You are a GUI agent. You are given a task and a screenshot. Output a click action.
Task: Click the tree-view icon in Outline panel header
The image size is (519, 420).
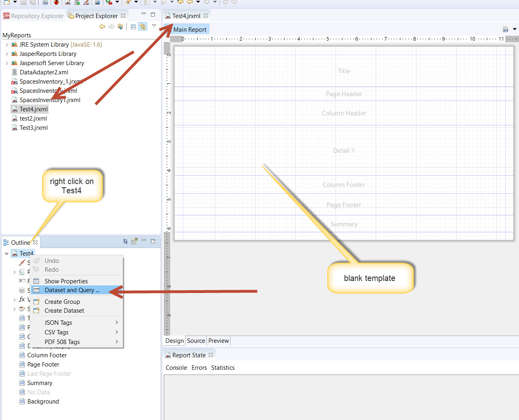click(x=126, y=242)
